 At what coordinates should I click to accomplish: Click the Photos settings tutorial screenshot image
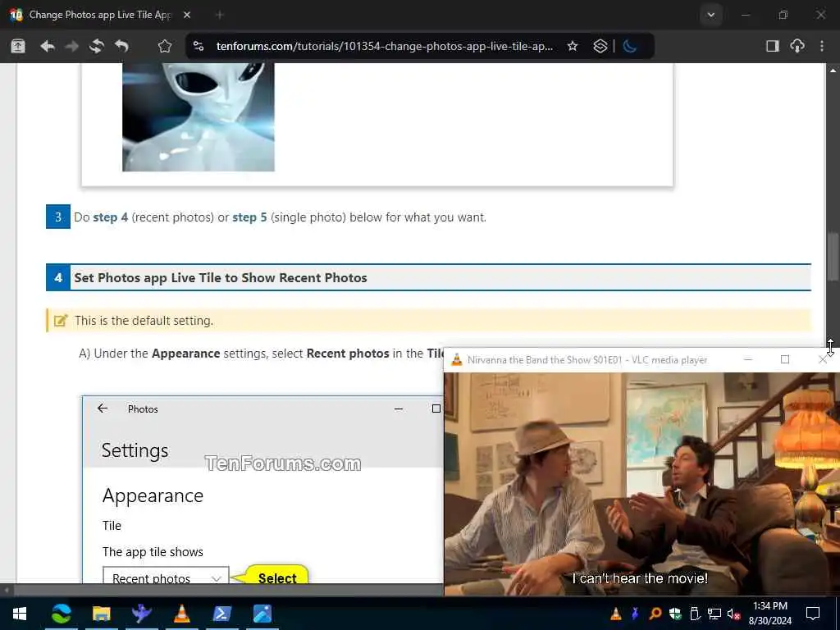pos(262,489)
